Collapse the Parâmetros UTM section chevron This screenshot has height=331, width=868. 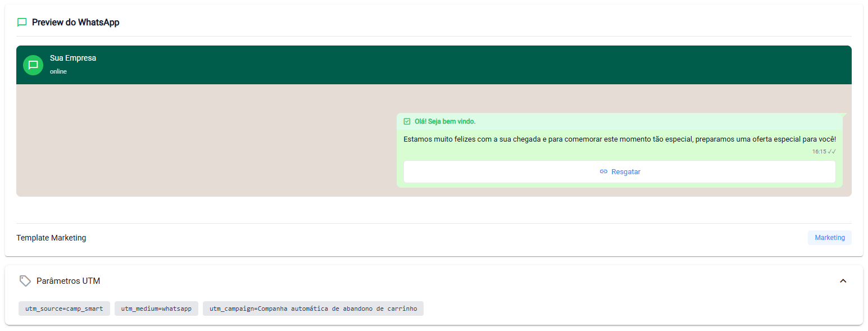(843, 281)
